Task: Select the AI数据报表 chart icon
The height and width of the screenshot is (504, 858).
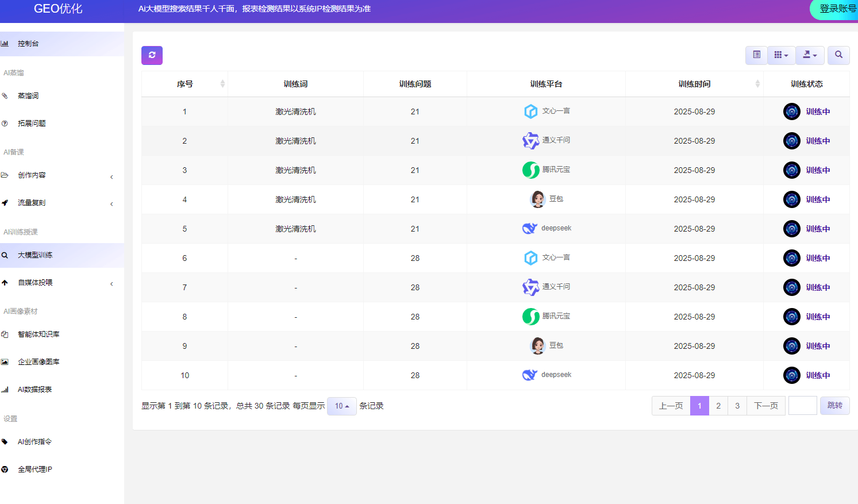Action: click(6, 389)
